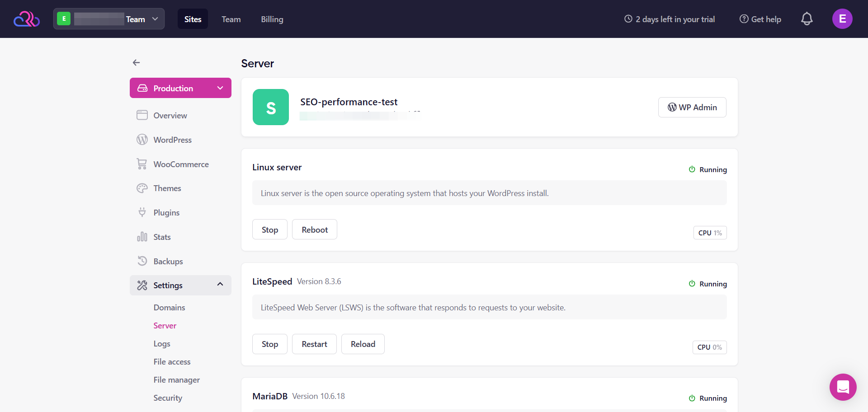This screenshot has height=412, width=868.
Task: Open Logs in Settings submenu
Action: 162,344
